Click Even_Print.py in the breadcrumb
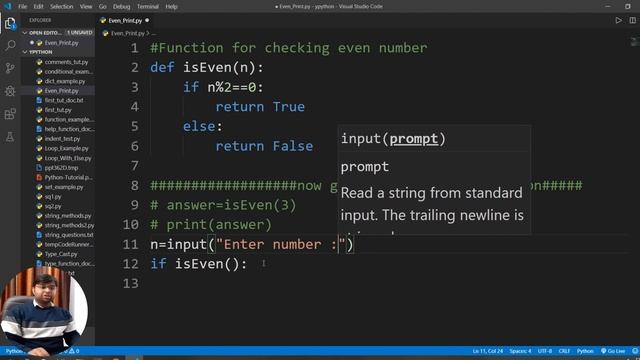 [x=128, y=33]
